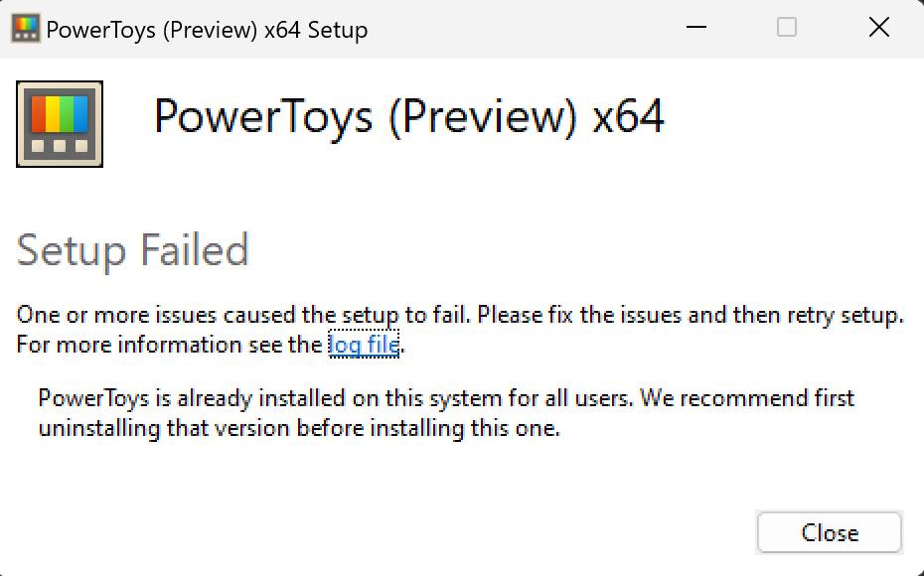Screen dimensions: 924x576
Task: Minimize the PowerToys Setup window
Action: point(694,28)
